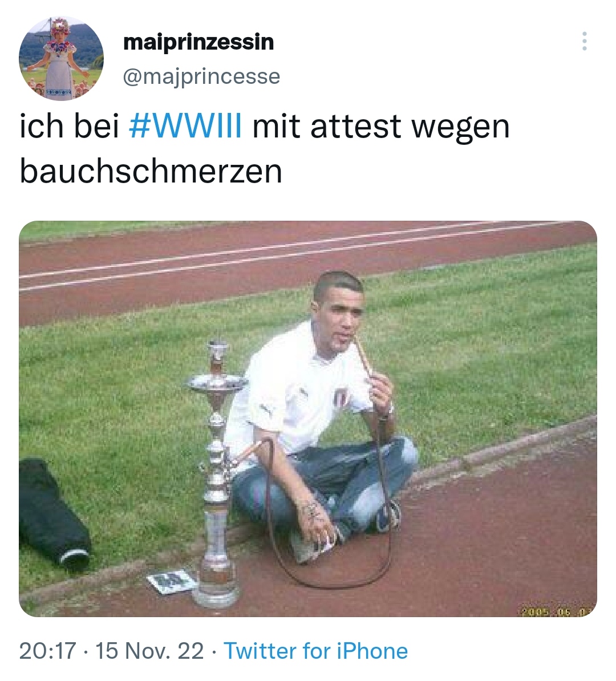616x681 pixels.
Task: Click the cards lying beside the hookah base
Action: point(171,581)
